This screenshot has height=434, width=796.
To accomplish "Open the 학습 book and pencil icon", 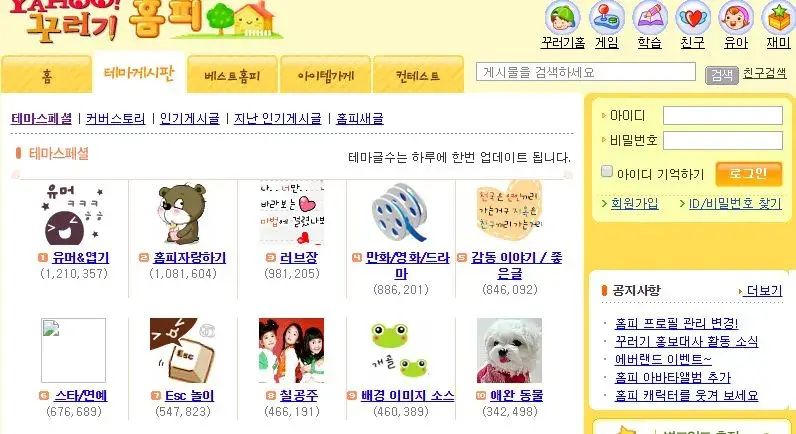I will coord(650,18).
